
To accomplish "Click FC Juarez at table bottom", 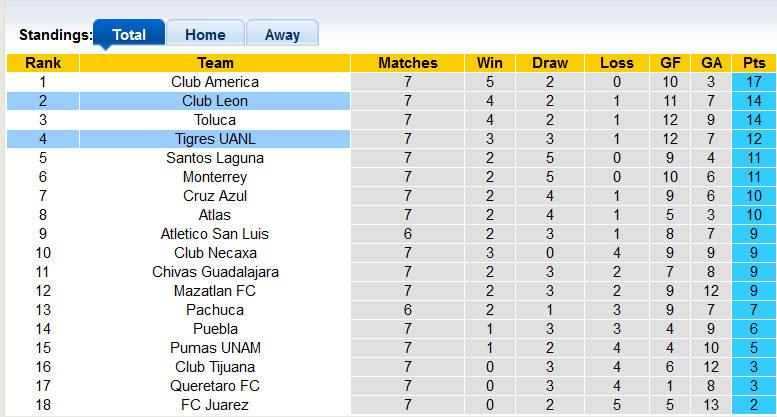I will 215,405.
